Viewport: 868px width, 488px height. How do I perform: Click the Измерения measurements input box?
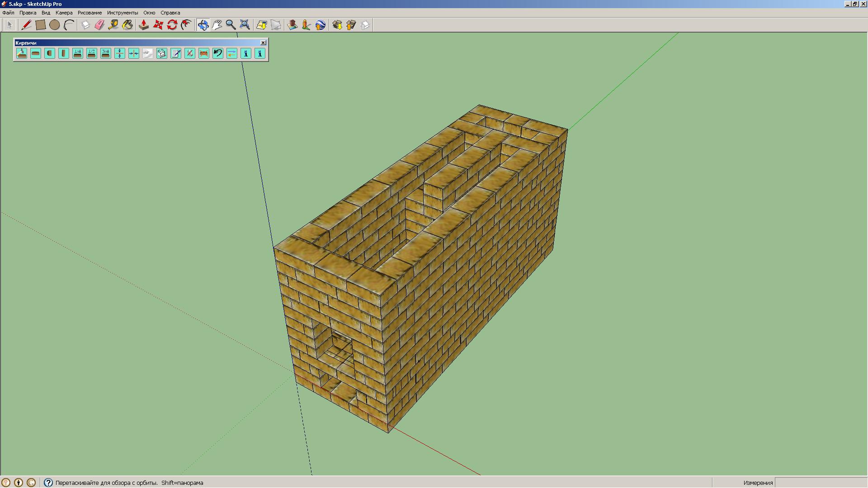(821, 483)
